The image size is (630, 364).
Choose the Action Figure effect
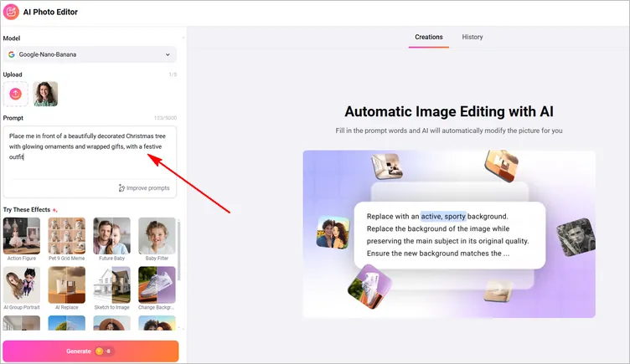(x=21, y=236)
